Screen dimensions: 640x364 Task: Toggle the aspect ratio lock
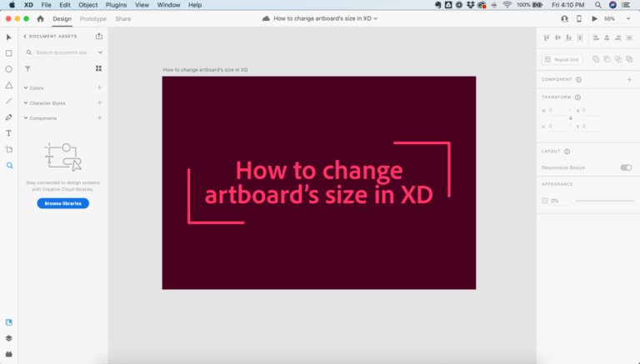coord(571,118)
